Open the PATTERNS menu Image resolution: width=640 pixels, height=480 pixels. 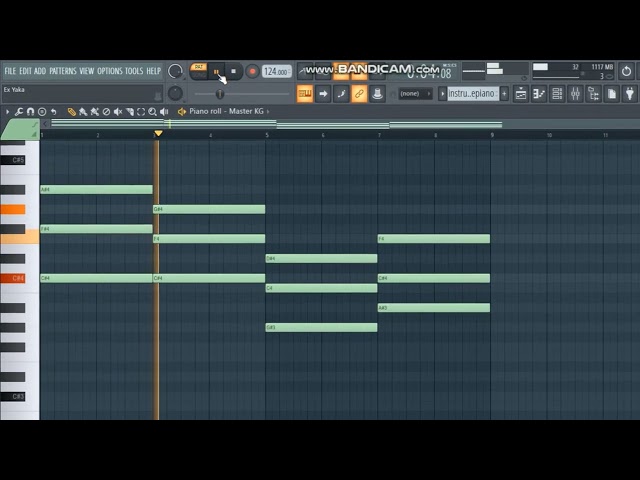click(x=63, y=71)
